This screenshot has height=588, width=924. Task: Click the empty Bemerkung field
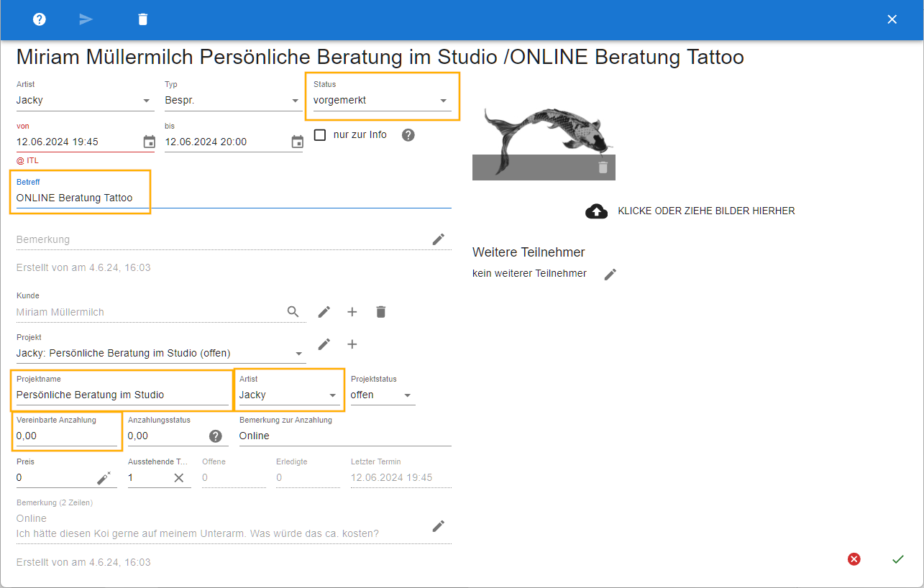click(221, 239)
